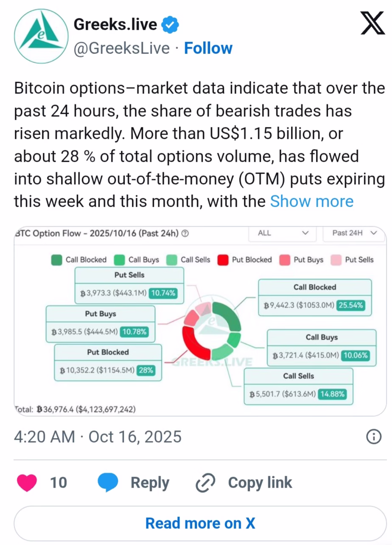Open the 4:20 AM Oct 16, 2025 timestamp
This screenshot has width=392, height=545.
coord(98,437)
